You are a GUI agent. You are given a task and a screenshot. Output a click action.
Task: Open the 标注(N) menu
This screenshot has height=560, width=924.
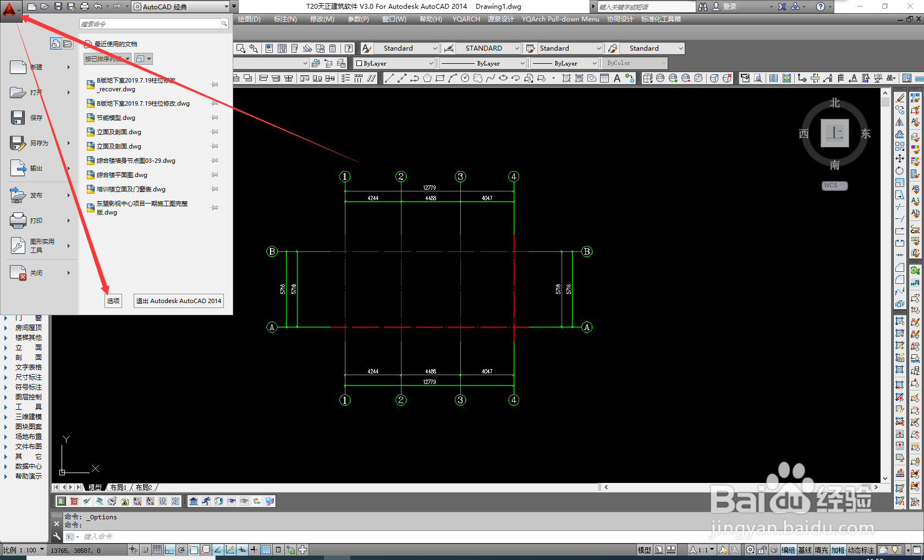[x=285, y=19]
